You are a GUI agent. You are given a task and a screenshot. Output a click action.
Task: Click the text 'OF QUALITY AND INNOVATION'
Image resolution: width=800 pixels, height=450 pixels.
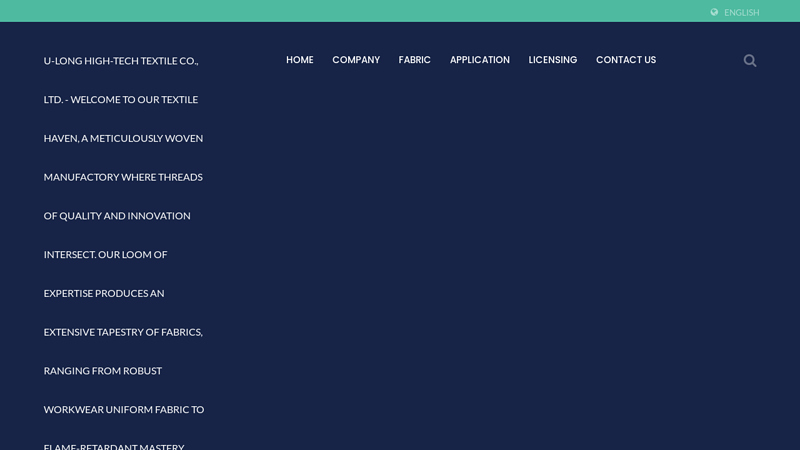click(117, 216)
